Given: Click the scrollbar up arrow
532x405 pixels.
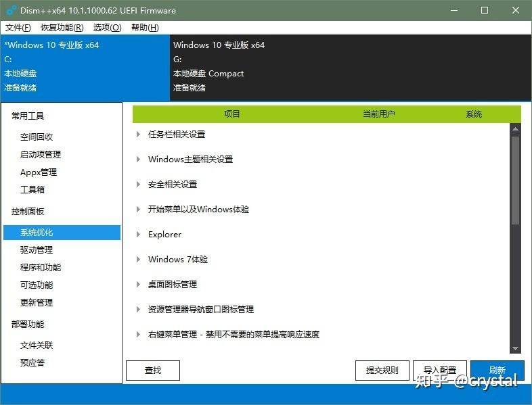Looking at the screenshot, I should click(515, 129).
